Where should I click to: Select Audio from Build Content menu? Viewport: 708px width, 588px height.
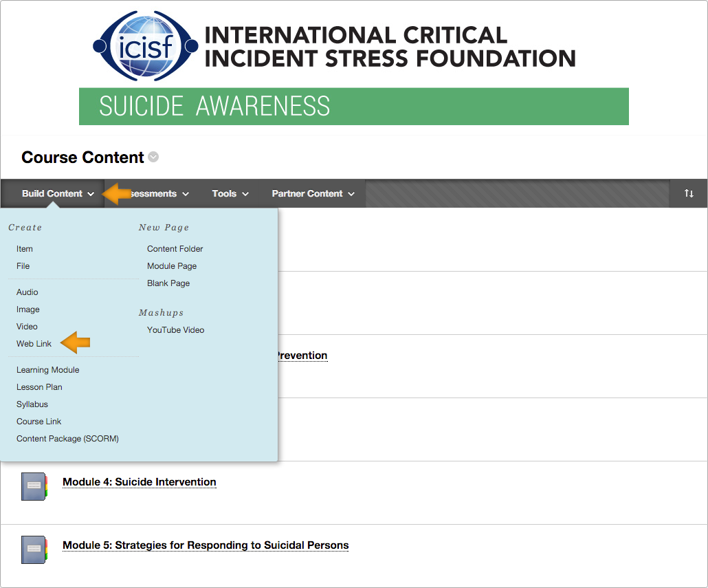(27, 292)
